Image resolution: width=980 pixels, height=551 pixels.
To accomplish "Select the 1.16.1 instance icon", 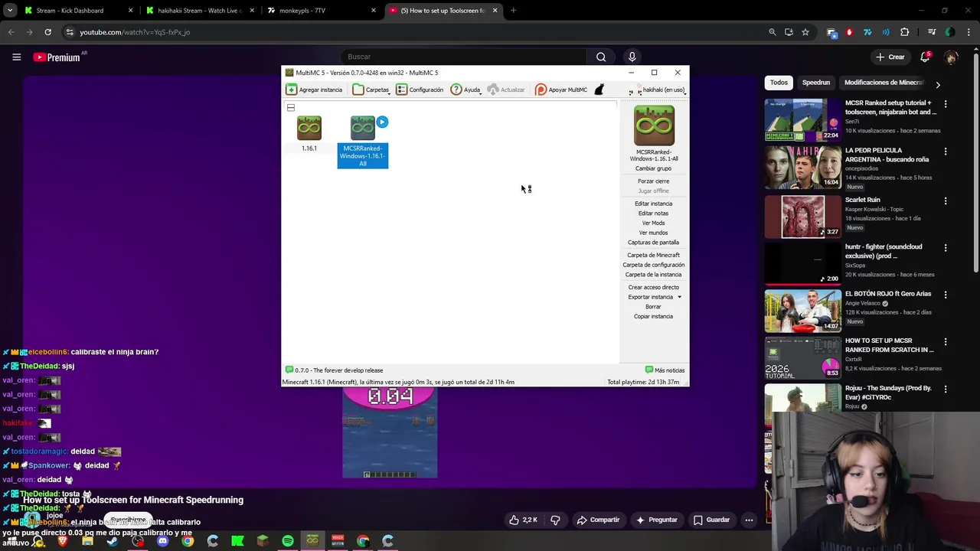I will (309, 128).
